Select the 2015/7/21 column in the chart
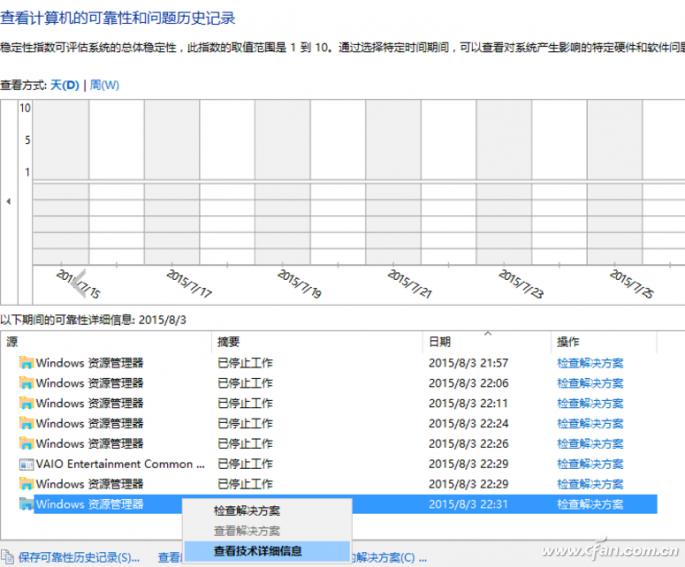Image resolution: width=685 pixels, height=567 pixels. coord(392,180)
